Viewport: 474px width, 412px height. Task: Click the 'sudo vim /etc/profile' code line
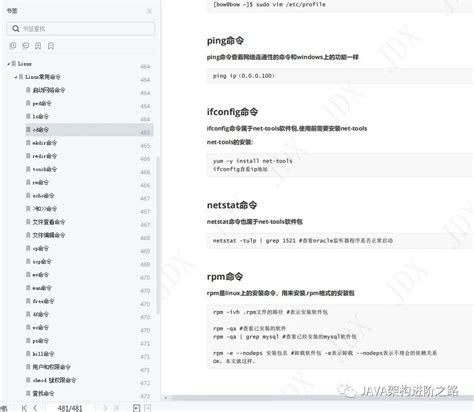click(x=269, y=5)
